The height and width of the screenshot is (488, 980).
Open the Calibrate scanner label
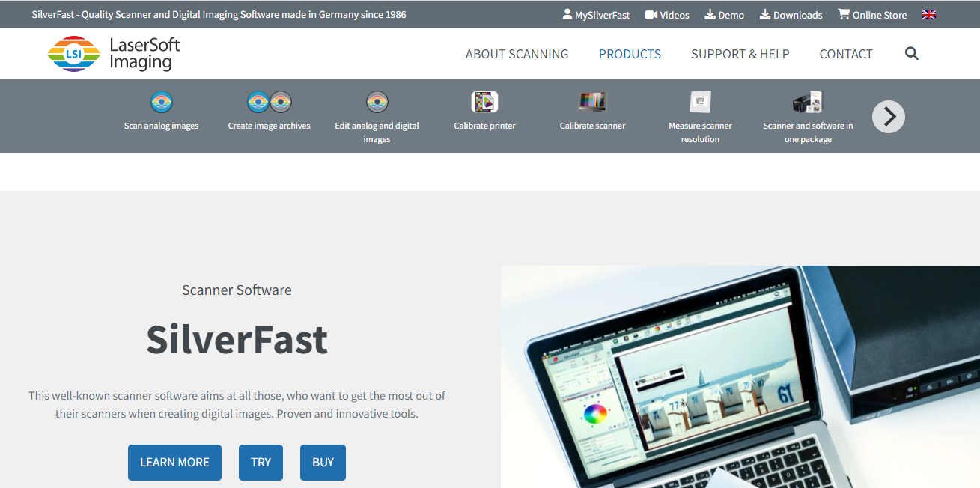coord(592,126)
